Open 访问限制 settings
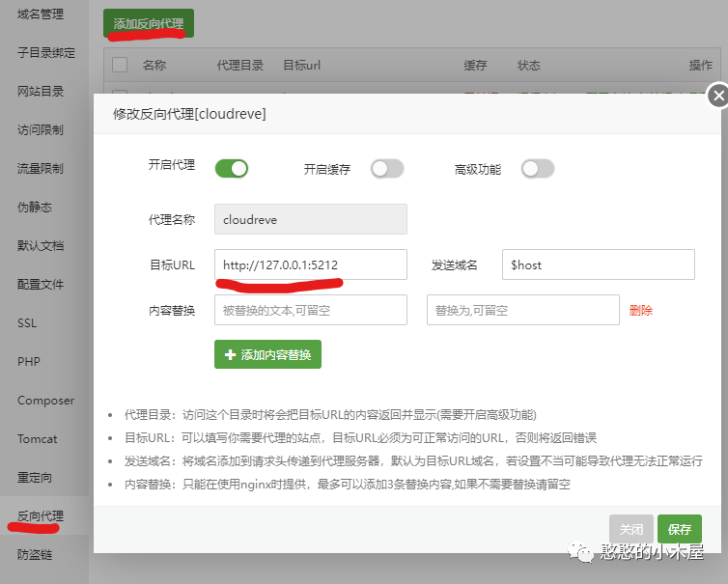Screen dimensions: 728x584 (41, 130)
